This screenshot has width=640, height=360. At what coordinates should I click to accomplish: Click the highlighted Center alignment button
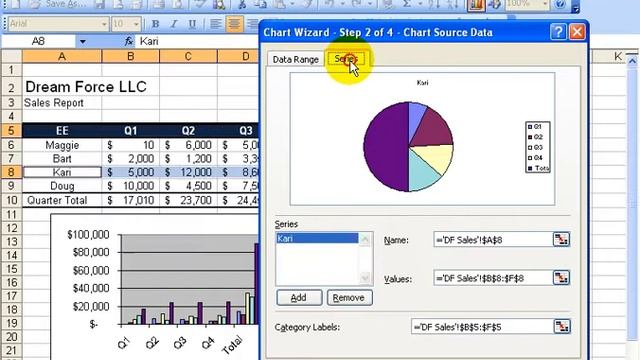tap(234, 24)
